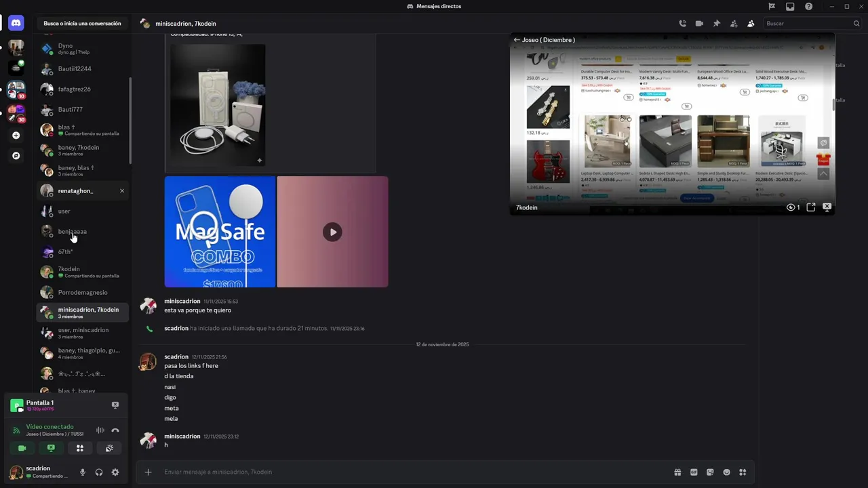Image resolution: width=868 pixels, height=488 pixels.
Task: Play the video attachment in chat
Action: (332, 232)
